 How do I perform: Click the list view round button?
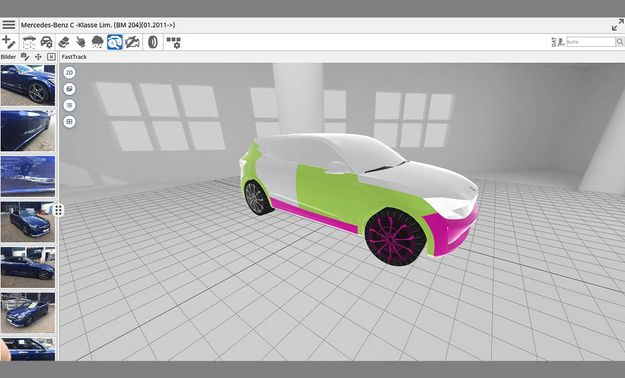coord(69,105)
